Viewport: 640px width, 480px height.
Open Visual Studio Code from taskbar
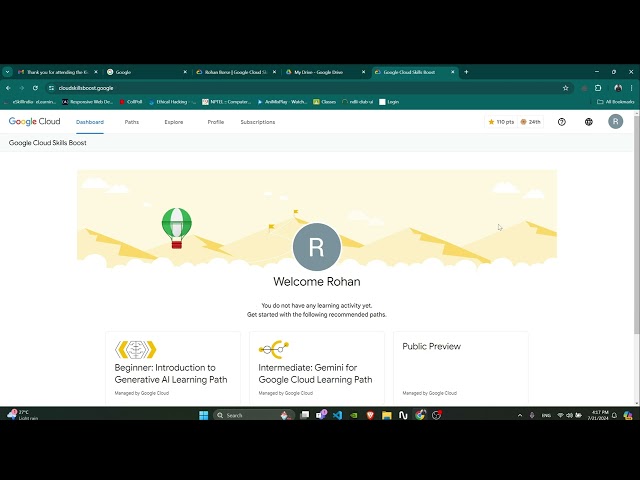pos(337,415)
